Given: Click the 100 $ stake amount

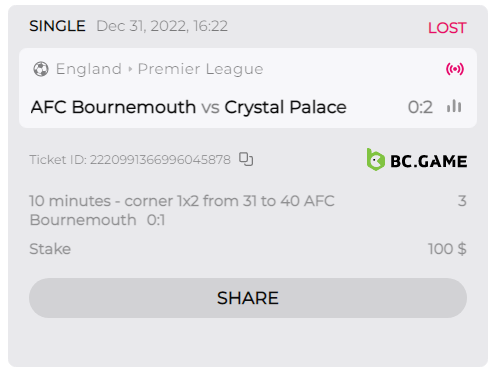Looking at the screenshot, I should (x=447, y=249).
